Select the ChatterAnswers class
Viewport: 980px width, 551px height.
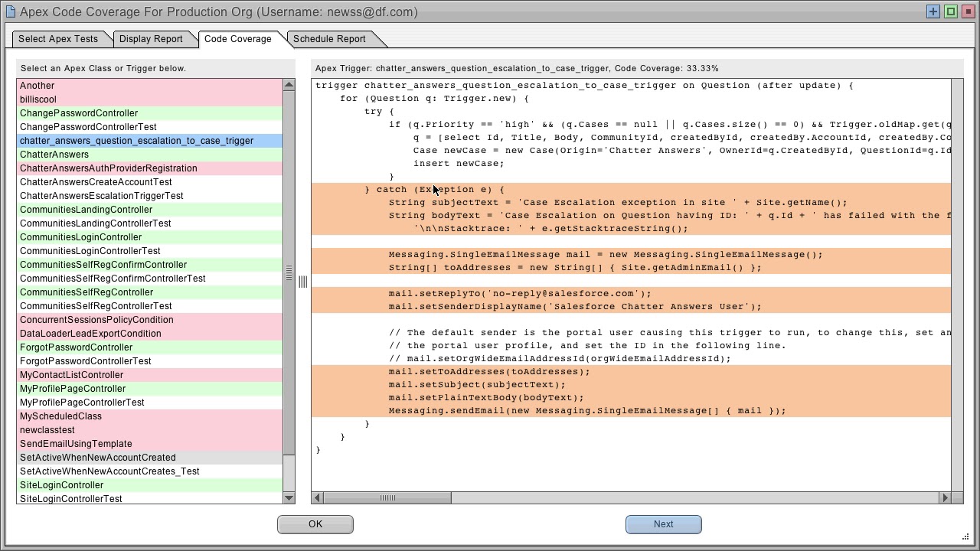(150, 155)
